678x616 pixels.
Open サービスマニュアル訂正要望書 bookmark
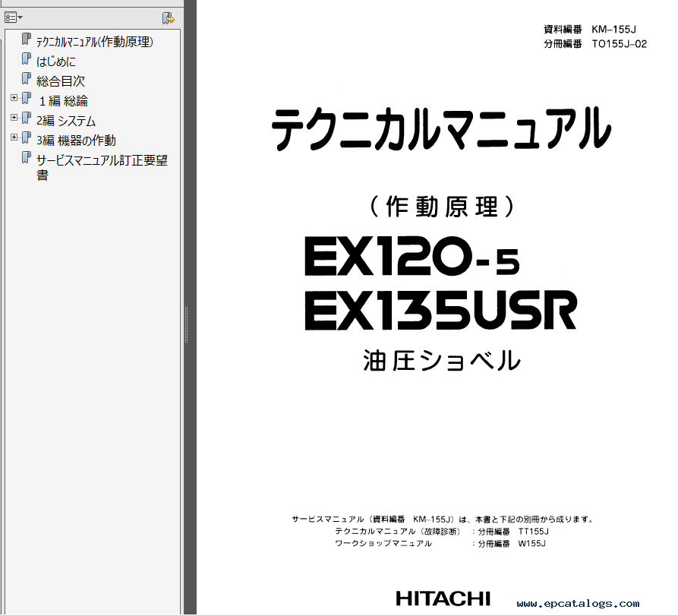102,167
